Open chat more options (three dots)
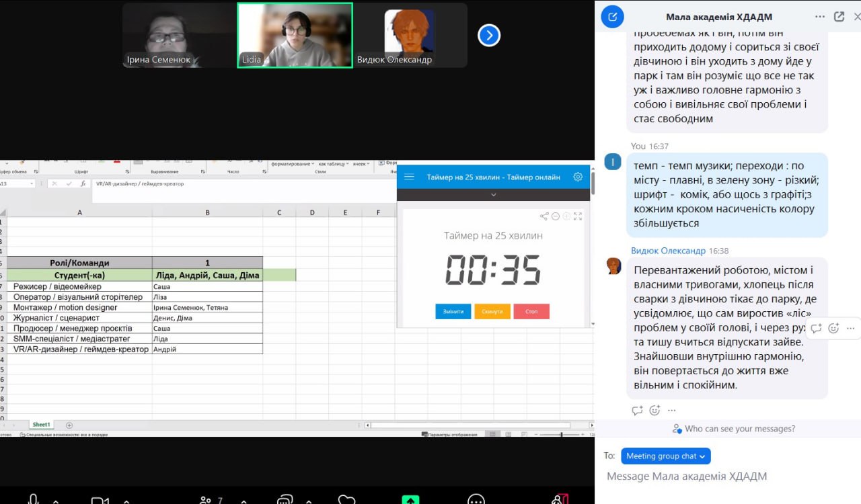 (x=819, y=17)
